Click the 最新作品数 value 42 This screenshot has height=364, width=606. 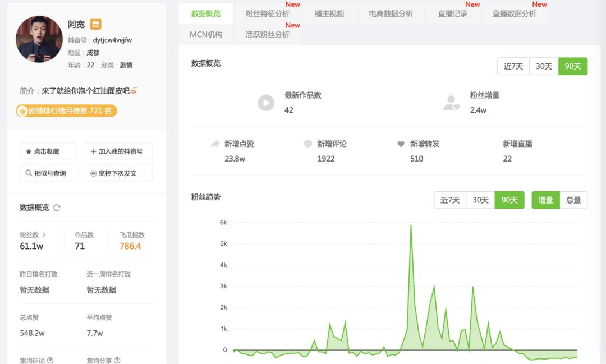pyautogui.click(x=289, y=110)
